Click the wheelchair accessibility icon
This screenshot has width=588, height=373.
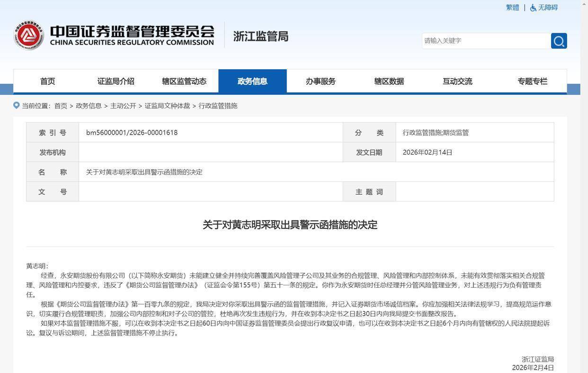pyautogui.click(x=533, y=8)
